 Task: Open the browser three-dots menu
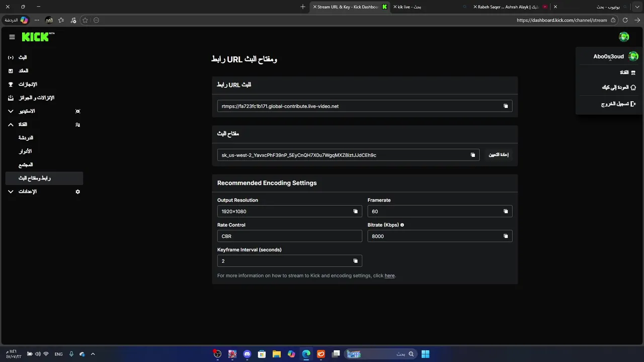click(37, 20)
